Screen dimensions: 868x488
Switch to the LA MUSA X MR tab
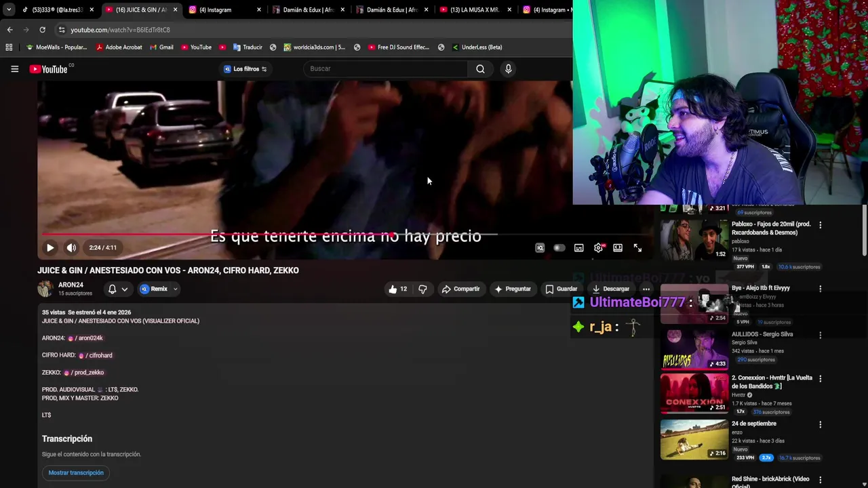pyautogui.click(x=475, y=9)
